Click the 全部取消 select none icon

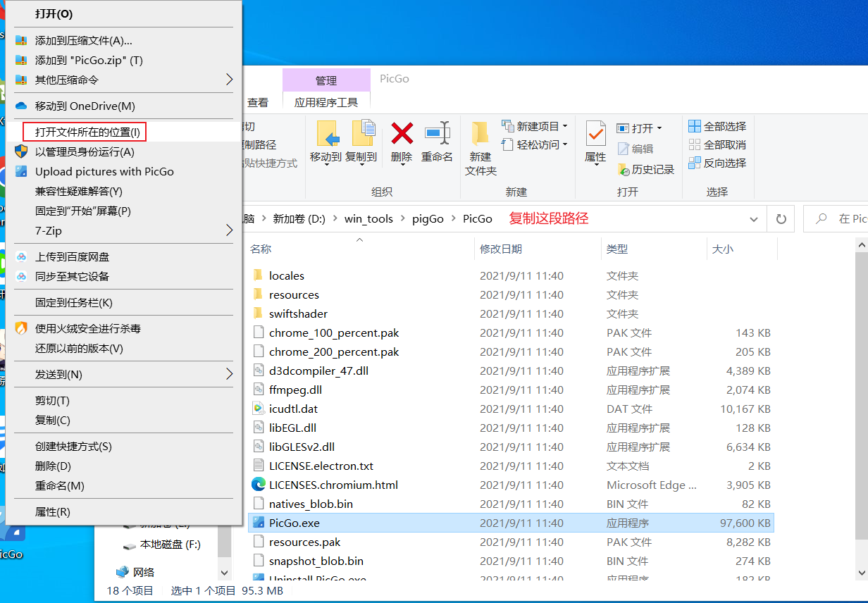(x=695, y=144)
